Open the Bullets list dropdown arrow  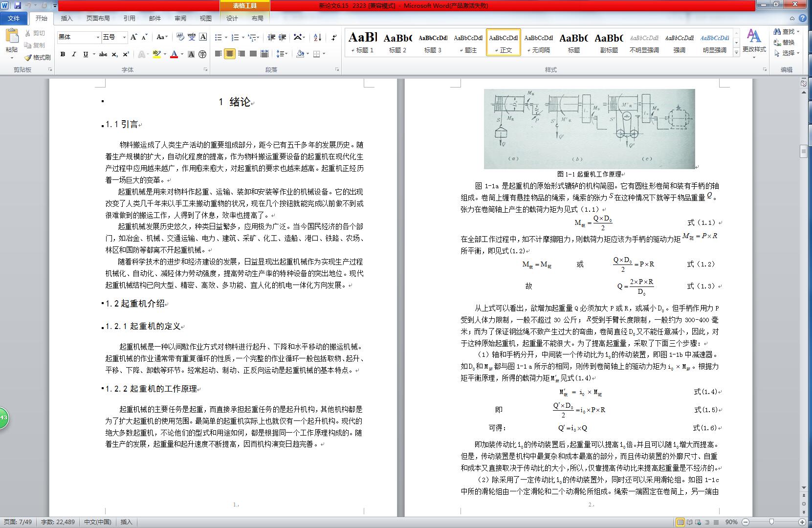225,37
